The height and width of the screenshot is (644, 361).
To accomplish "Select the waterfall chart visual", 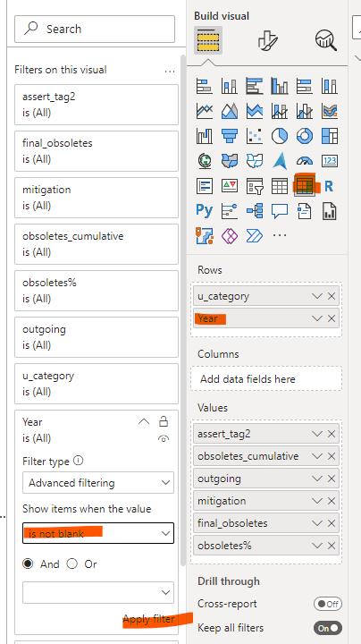I will tap(205, 136).
